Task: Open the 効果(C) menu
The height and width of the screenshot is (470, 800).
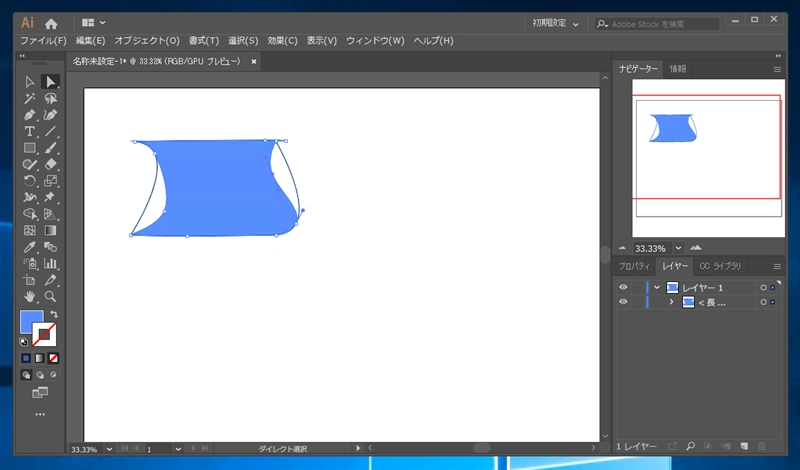Action: pyautogui.click(x=282, y=41)
